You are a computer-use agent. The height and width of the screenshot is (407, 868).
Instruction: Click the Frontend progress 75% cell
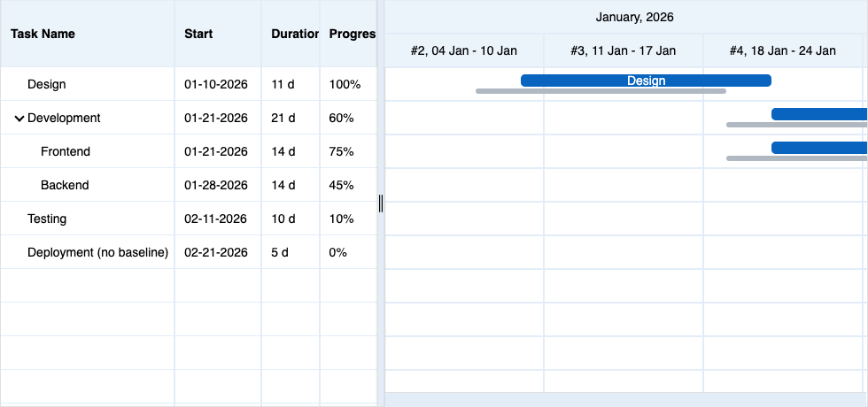coord(341,152)
